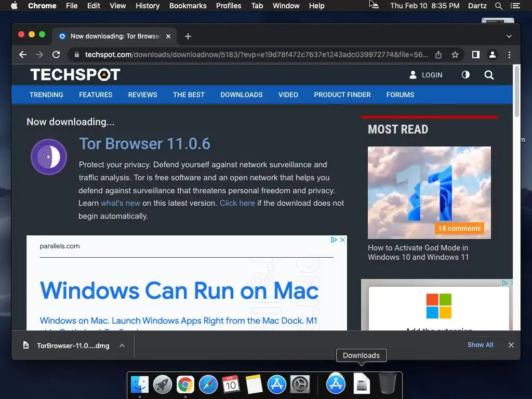
Task: Open the History menu in menu bar
Action: [x=148, y=6]
